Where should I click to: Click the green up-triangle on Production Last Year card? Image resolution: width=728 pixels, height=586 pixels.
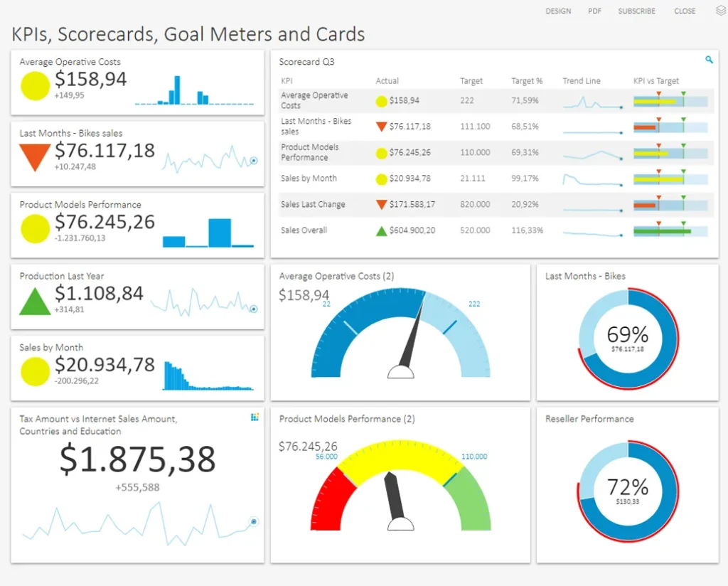point(34,301)
